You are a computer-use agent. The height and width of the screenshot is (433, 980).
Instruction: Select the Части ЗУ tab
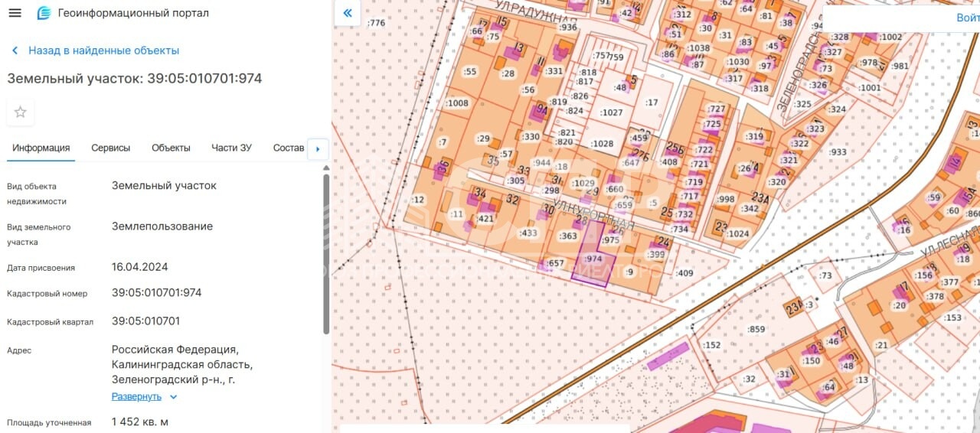pyautogui.click(x=231, y=148)
